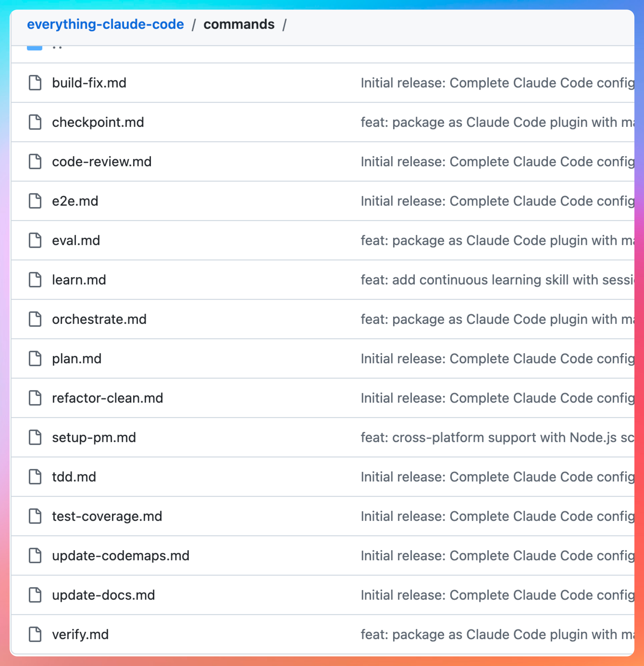Open the orchestrate.md file

(99, 319)
